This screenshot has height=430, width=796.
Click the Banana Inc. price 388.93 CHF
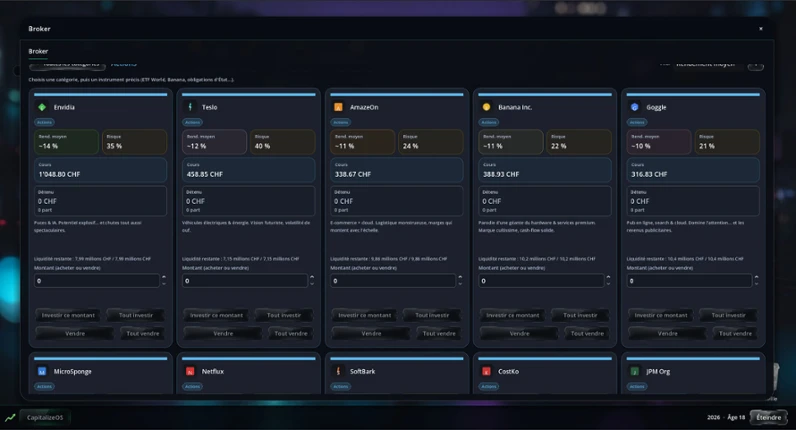pyautogui.click(x=501, y=174)
